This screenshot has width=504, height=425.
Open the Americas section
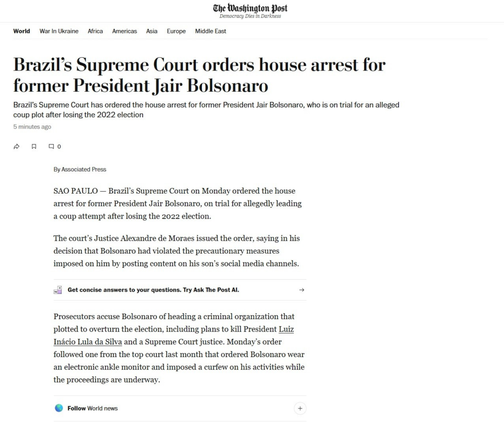pos(125,31)
